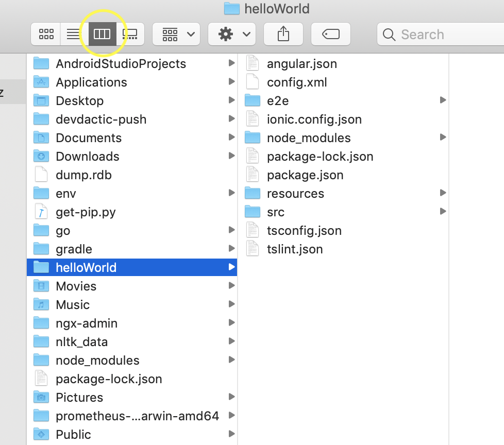Click the dump.rdb file icon
Image resolution: width=504 pixels, height=445 pixels.
pos(41,175)
